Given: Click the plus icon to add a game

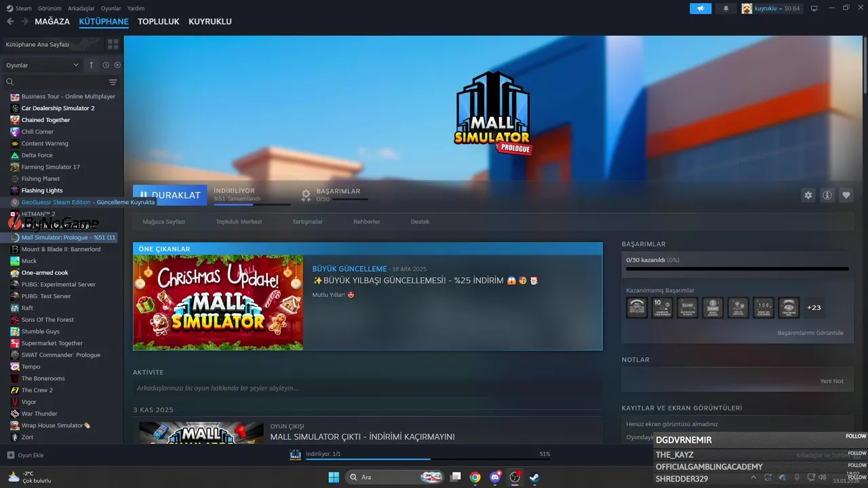Looking at the screenshot, I should tap(10, 455).
